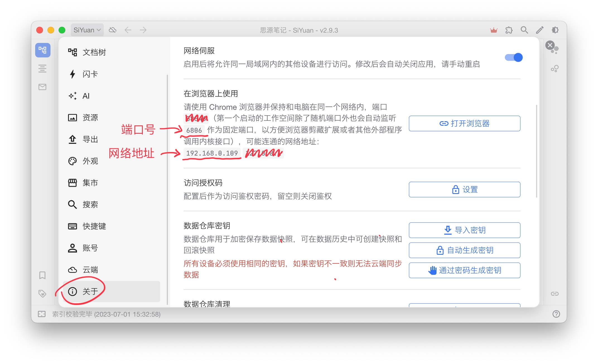Open the outline panel icon
598x364 pixels.
[x=42, y=69]
